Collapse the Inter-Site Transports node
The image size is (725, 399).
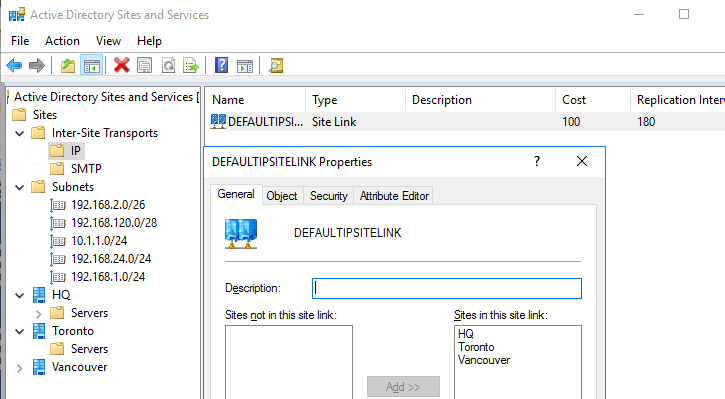(x=20, y=134)
